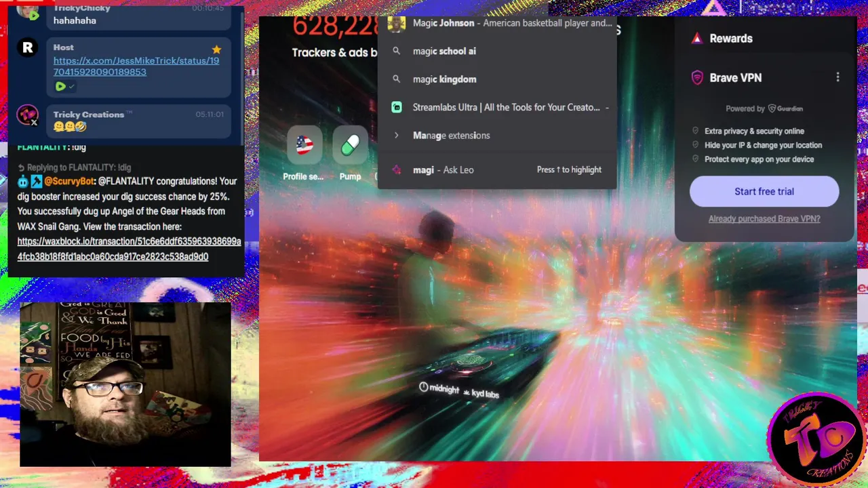Click the Brave VPN heading text

[736, 78]
